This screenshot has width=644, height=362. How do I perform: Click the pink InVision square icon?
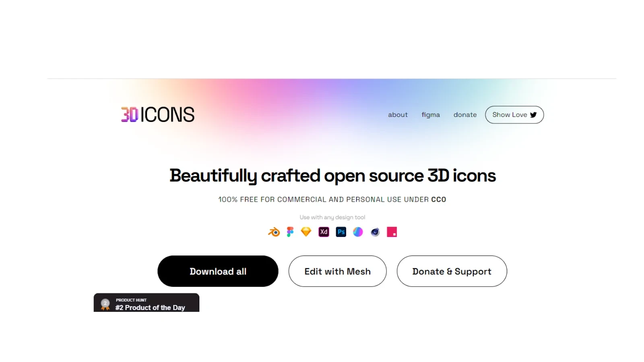click(x=392, y=232)
